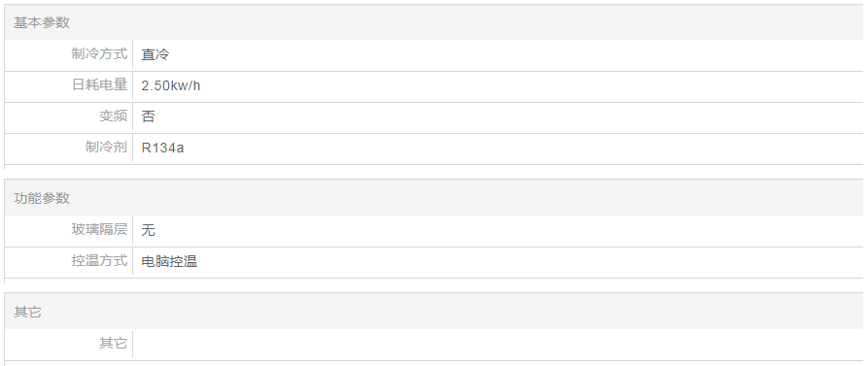The width and height of the screenshot is (868, 366).
Task: Click the 2.50kw/h value
Action: [170, 85]
